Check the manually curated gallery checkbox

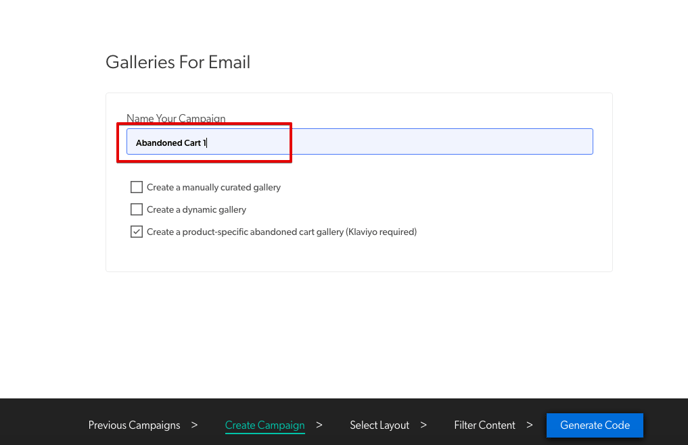(x=136, y=187)
